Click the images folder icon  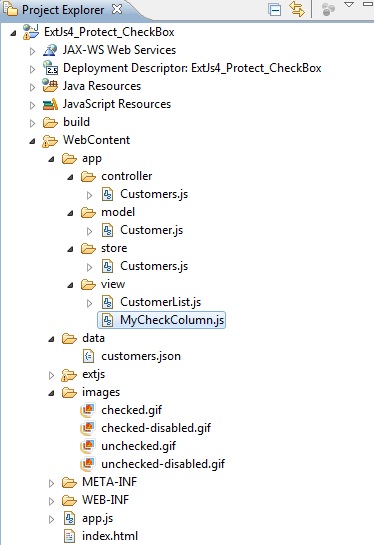69,392
